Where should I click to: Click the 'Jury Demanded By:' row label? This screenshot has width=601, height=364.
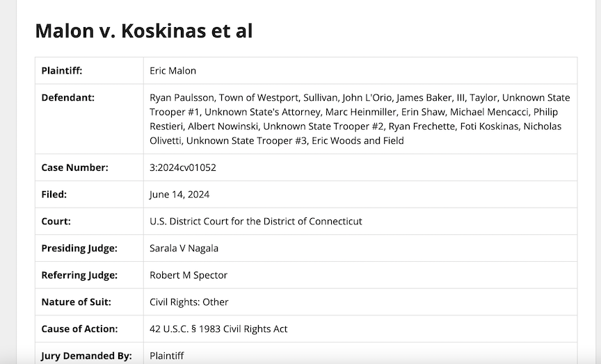[86, 356]
